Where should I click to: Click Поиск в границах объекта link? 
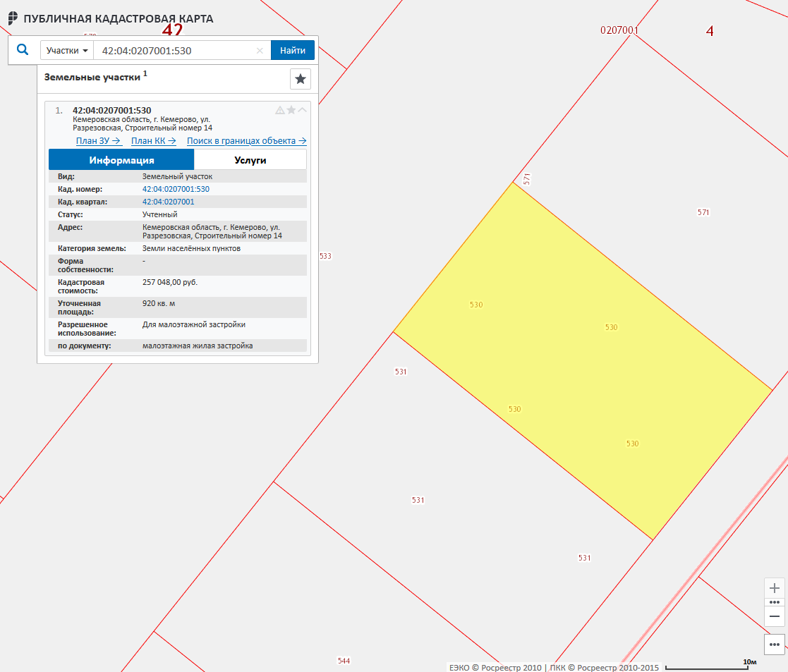pos(246,141)
